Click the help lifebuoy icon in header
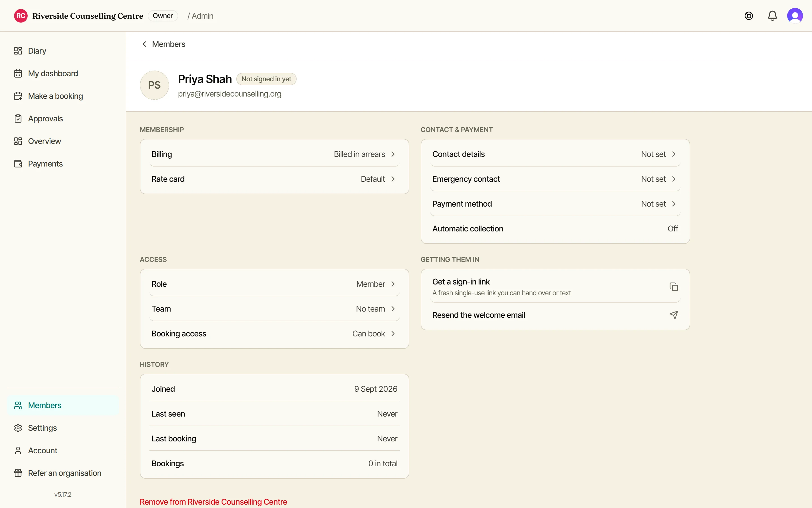This screenshot has width=812, height=508. click(749, 16)
